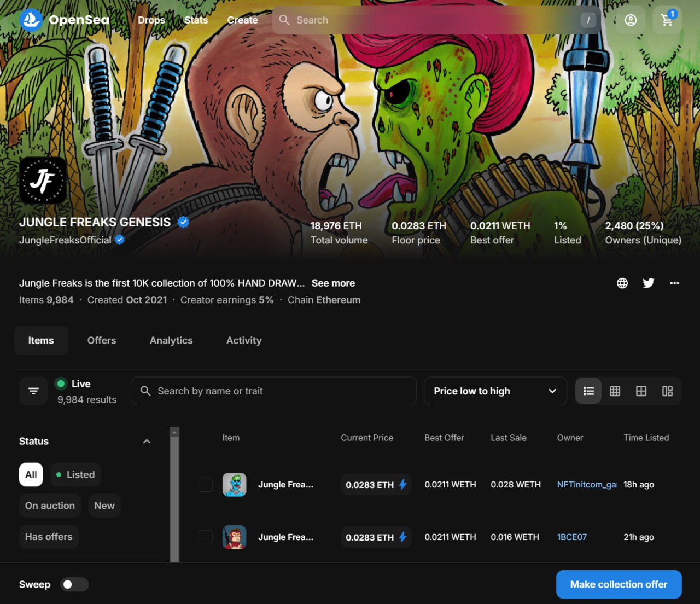Switch to the Analytics tab
This screenshot has height=604, width=700.
[171, 340]
